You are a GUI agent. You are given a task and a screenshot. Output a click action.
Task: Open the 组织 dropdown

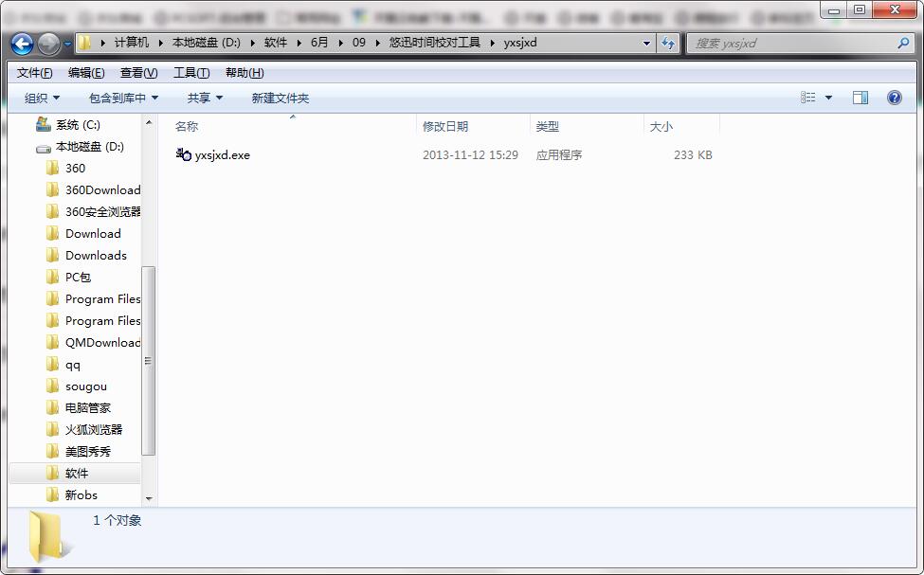coord(42,98)
